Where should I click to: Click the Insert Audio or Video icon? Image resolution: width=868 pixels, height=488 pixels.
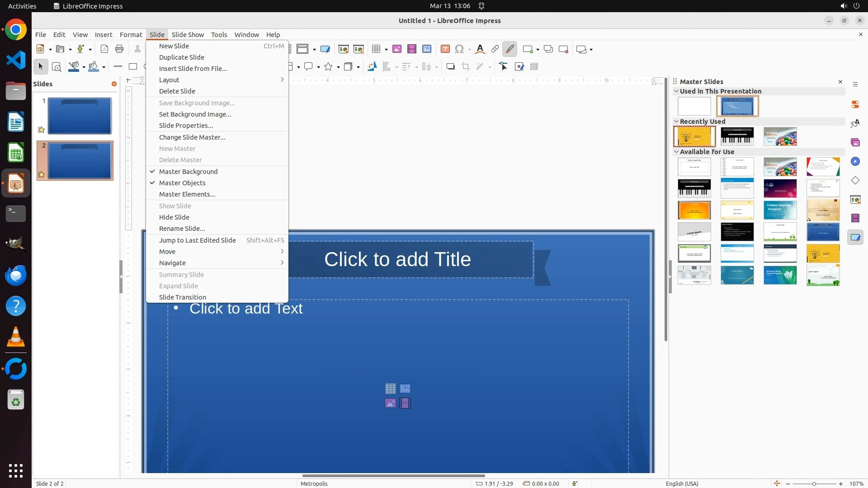[412, 49]
